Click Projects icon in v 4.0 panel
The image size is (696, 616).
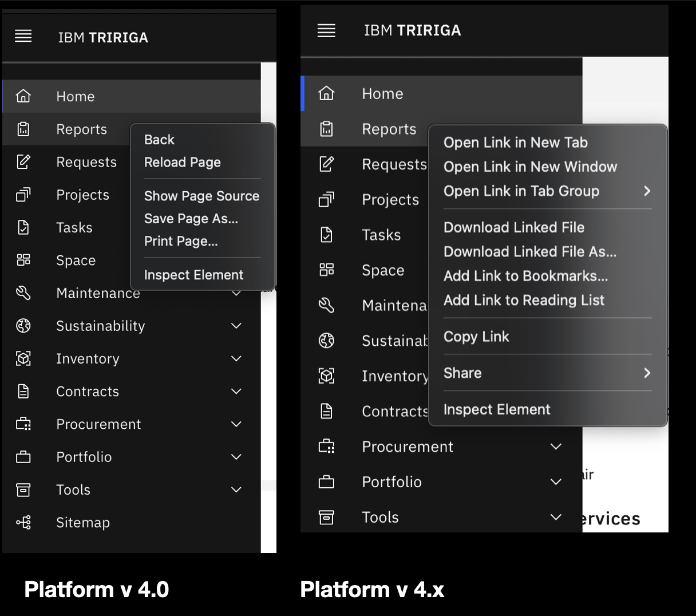23,195
